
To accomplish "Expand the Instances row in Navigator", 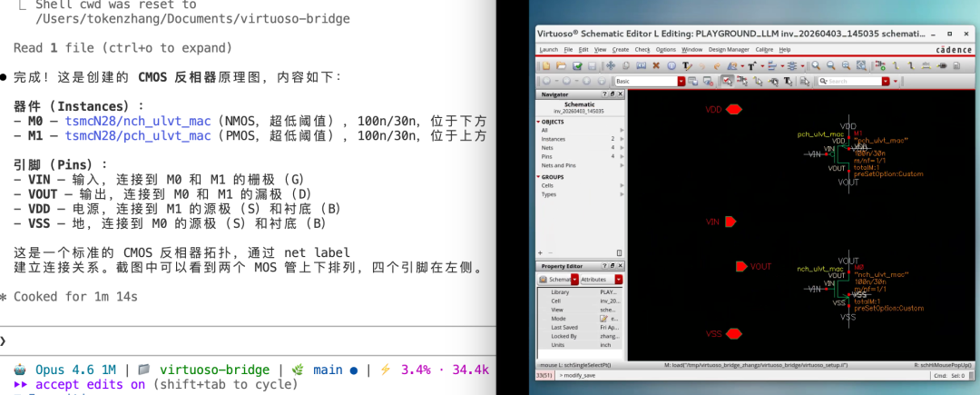I will pyautogui.click(x=622, y=139).
